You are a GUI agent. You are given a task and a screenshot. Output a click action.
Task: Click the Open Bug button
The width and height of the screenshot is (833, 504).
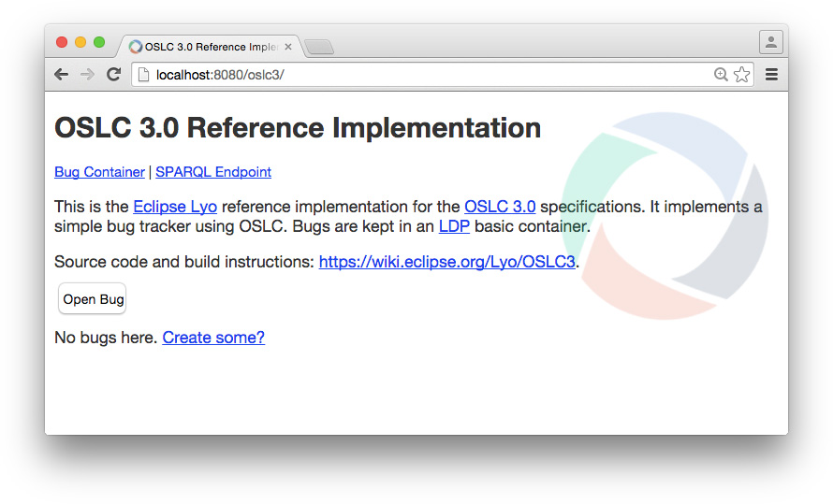pyautogui.click(x=93, y=298)
